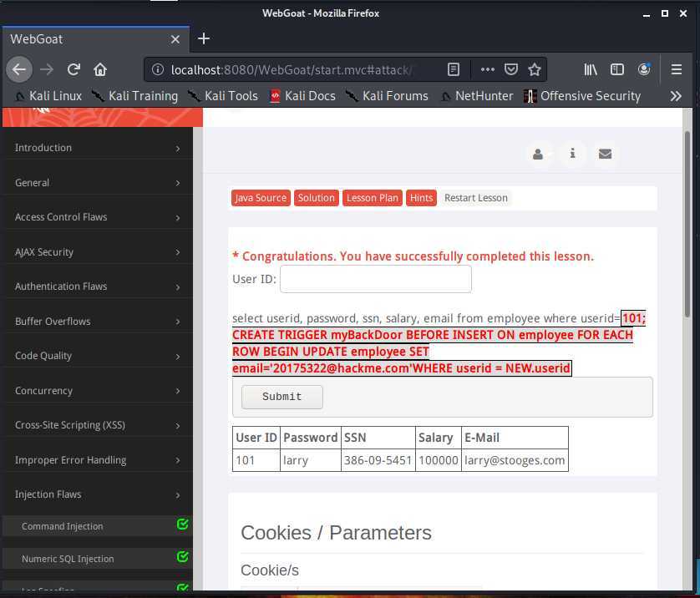Open the Firefox home page

coord(100,69)
